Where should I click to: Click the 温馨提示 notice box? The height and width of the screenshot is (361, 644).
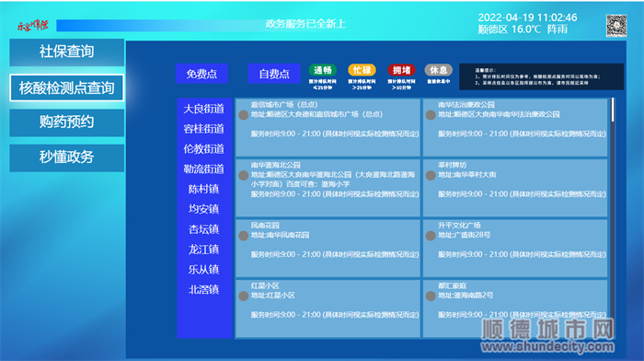[541, 76]
